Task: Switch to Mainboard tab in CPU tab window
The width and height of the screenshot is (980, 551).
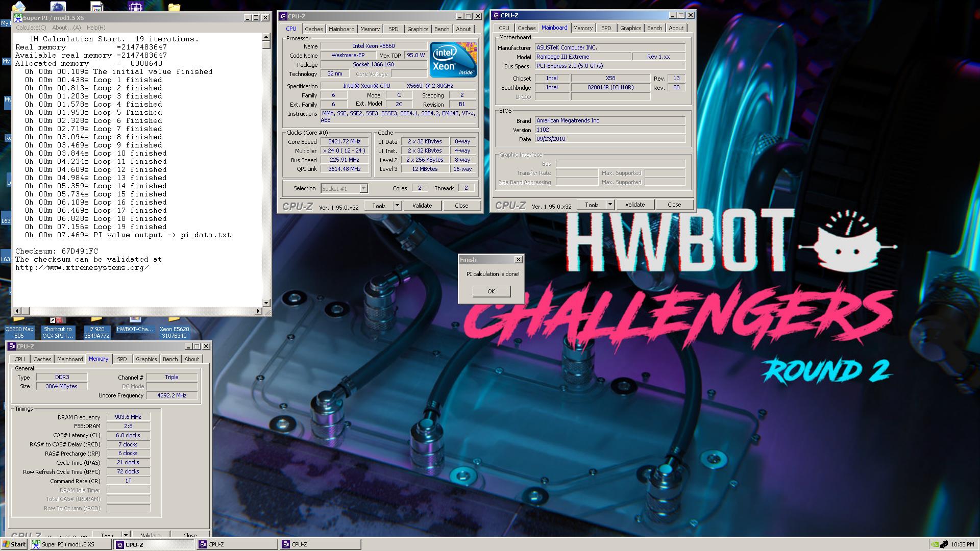Action: 341,29
